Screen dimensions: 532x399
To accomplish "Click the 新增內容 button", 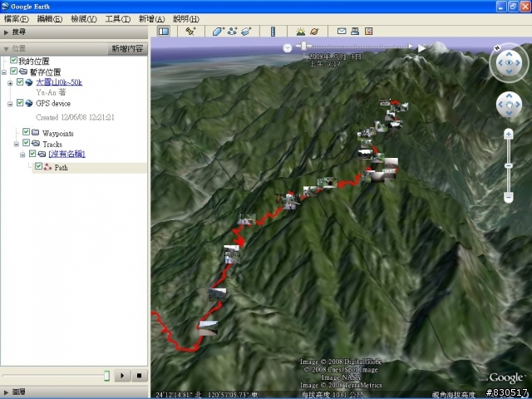I will pyautogui.click(x=127, y=49).
